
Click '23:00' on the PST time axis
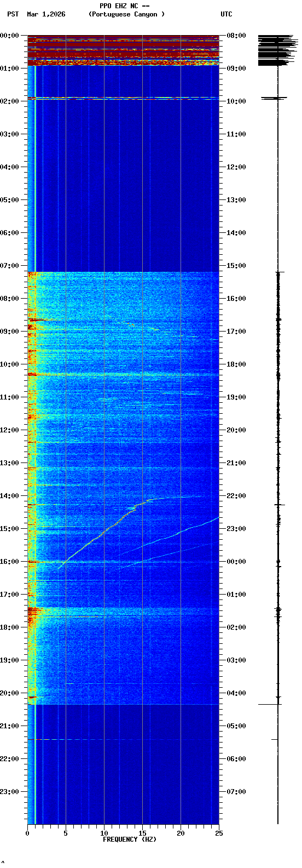tap(10, 792)
